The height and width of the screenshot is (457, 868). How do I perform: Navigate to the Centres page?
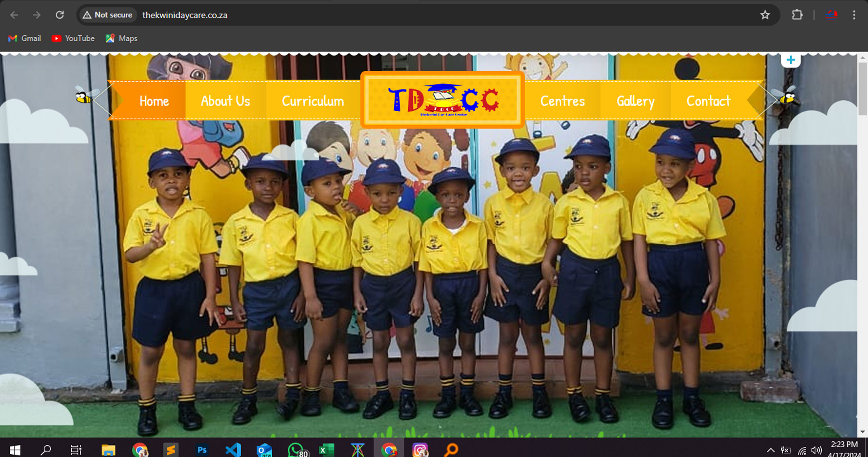point(562,101)
